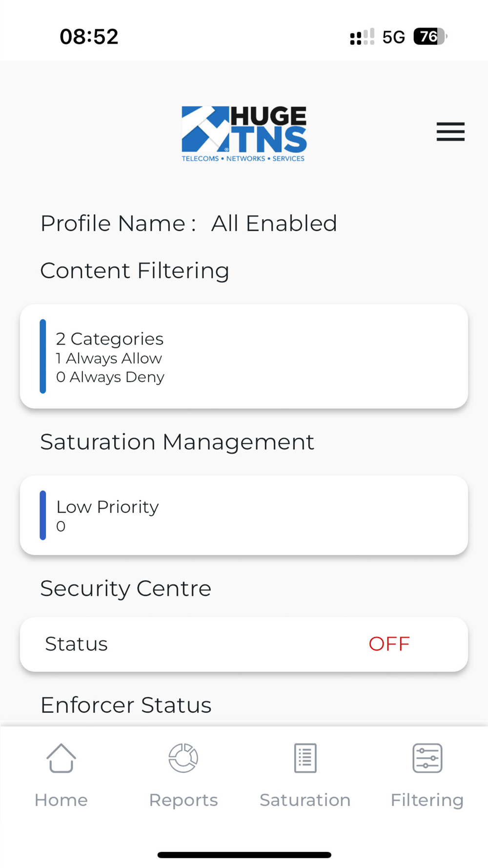488x868 pixels.
Task: Tap the Saturation list icon
Action: (305, 758)
